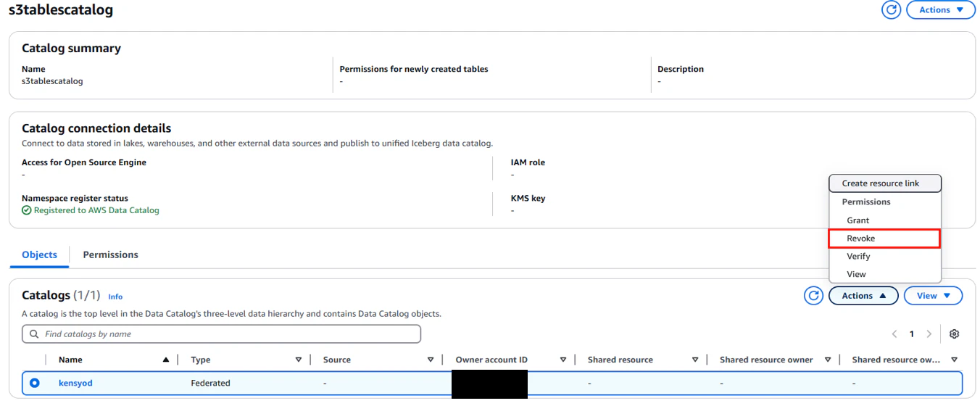Open the View dropdown in Catalogs
Screen dimensions: 980x406
(933, 296)
